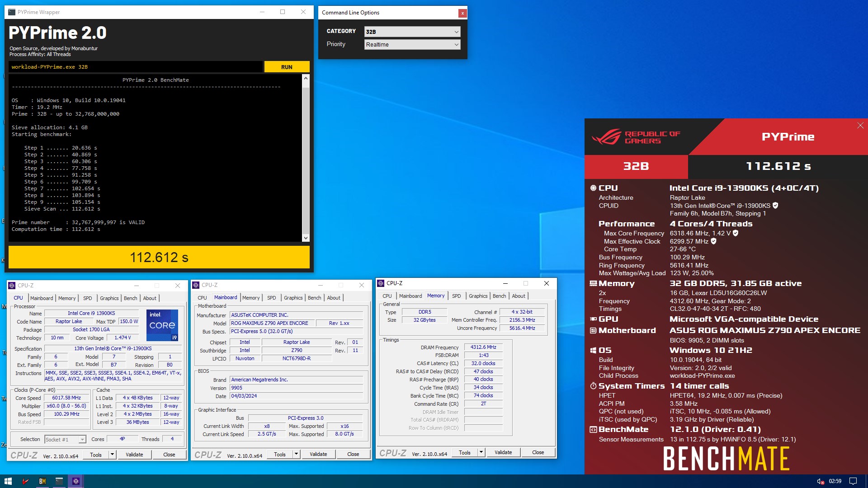868x488 pixels.
Task: Open About tab in Memory CPU-Z window
Action: [x=519, y=296]
